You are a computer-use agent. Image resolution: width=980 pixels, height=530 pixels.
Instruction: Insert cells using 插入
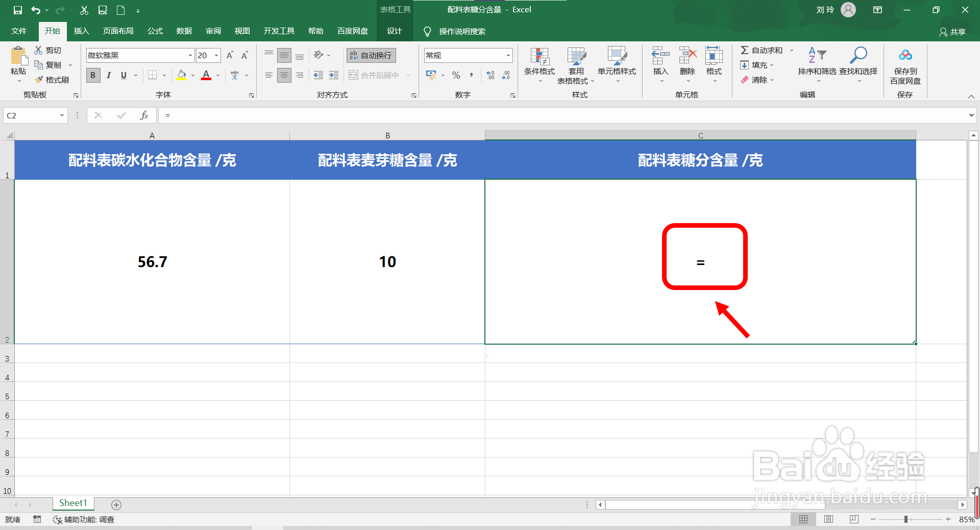(660, 65)
